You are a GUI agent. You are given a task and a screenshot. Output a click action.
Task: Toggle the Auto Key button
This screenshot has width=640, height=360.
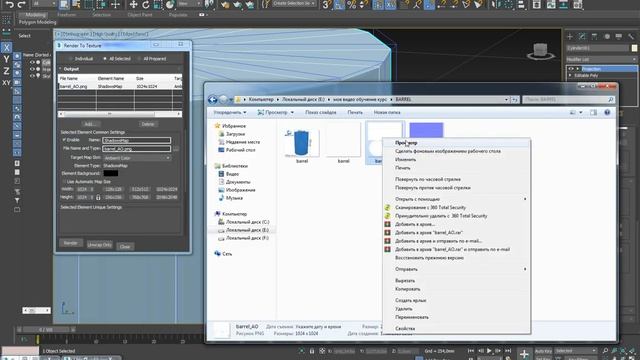543,351
